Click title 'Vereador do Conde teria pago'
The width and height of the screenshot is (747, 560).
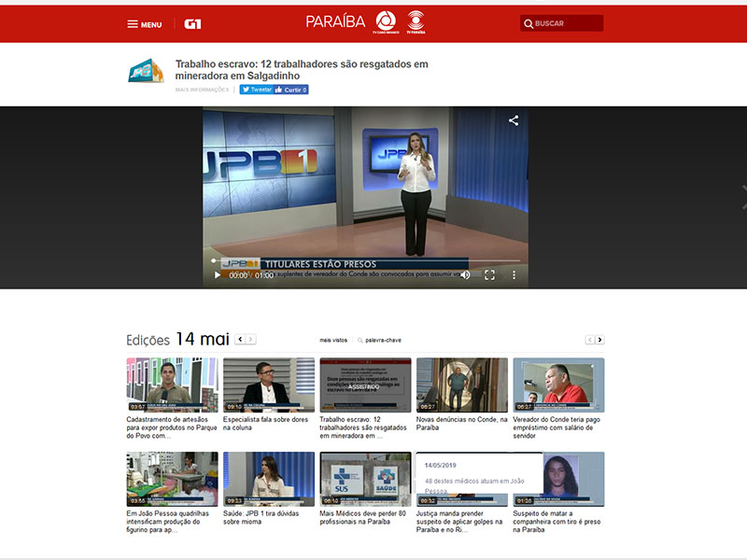click(557, 427)
